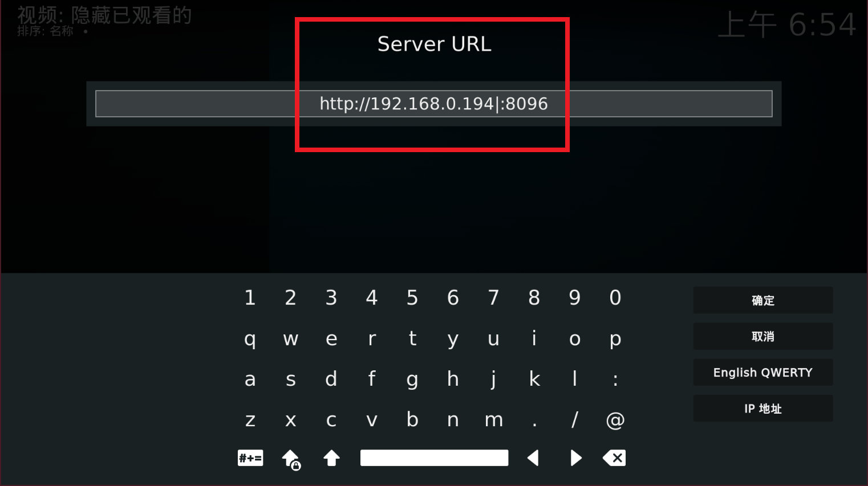
Task: Tap the colon key
Action: click(x=615, y=380)
